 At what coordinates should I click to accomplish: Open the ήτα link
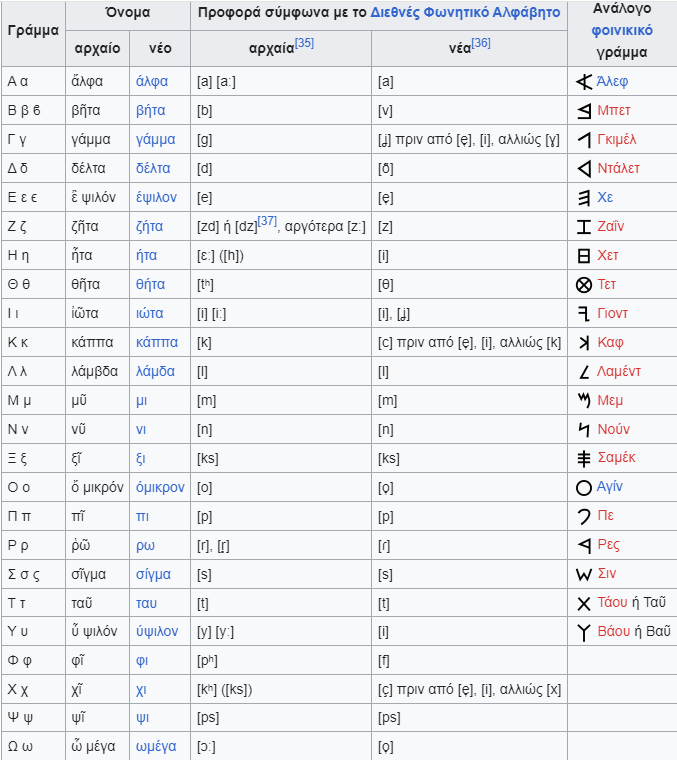[146, 255]
